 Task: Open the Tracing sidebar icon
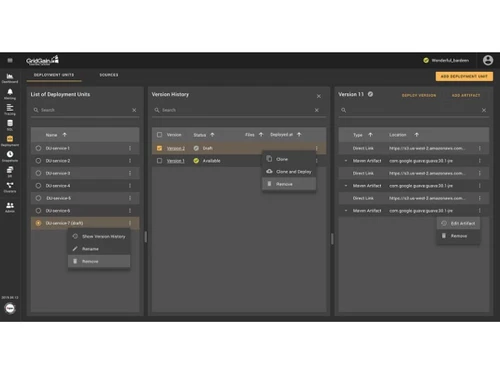pyautogui.click(x=10, y=109)
